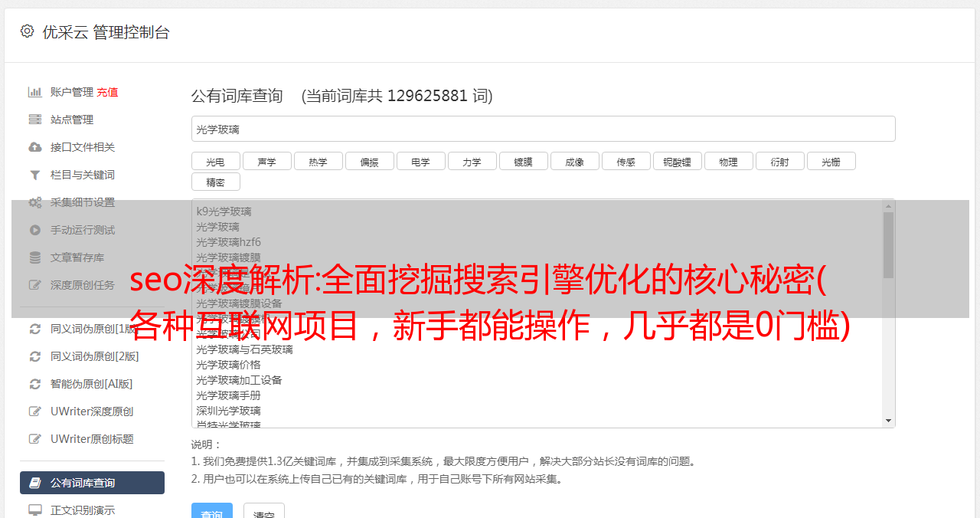Open the 公有词库查询 menu item
Image resolution: width=980 pixels, height=518 pixels.
click(92, 483)
